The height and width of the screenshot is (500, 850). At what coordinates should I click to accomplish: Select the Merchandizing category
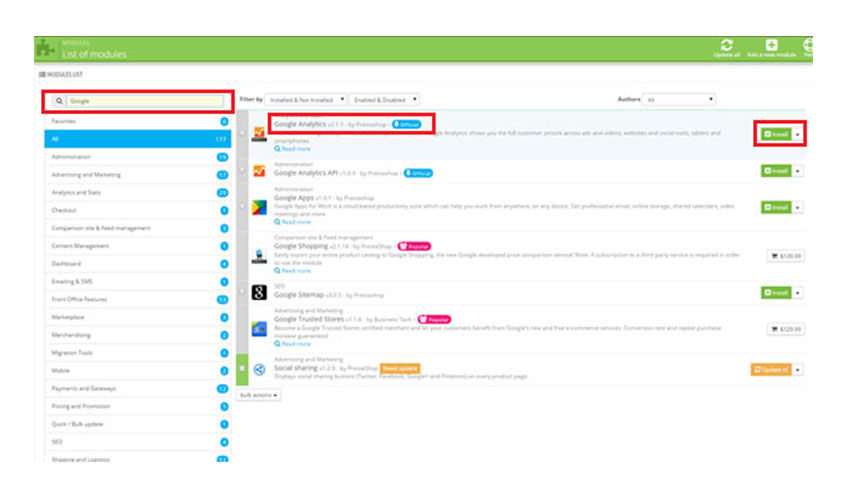[x=138, y=335]
